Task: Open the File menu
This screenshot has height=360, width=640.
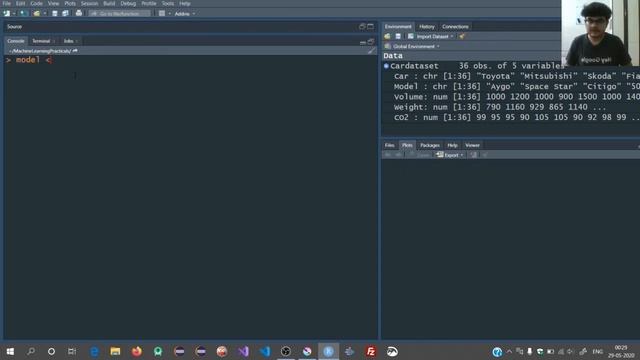Action: 7,3
